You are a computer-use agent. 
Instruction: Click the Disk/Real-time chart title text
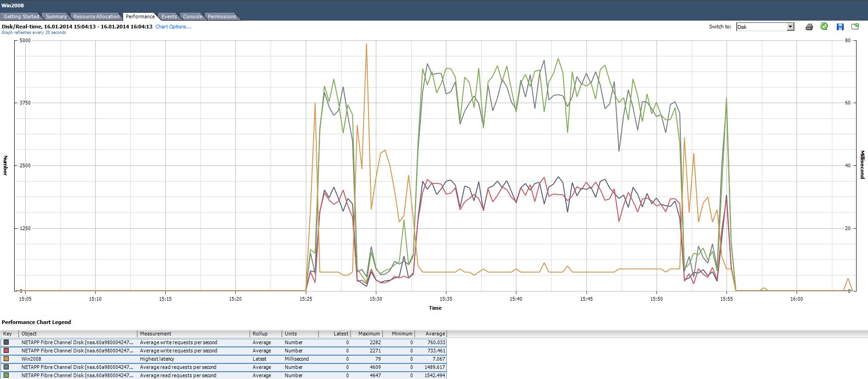click(x=77, y=27)
